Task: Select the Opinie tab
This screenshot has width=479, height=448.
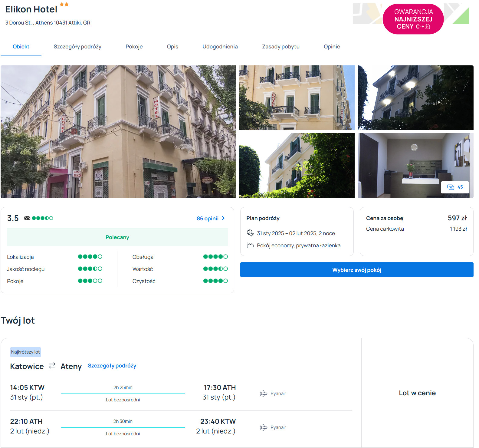Action: click(x=332, y=47)
